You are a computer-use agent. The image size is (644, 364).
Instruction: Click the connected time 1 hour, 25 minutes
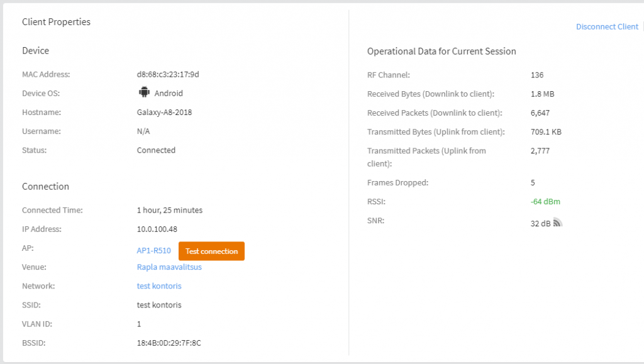tap(170, 210)
